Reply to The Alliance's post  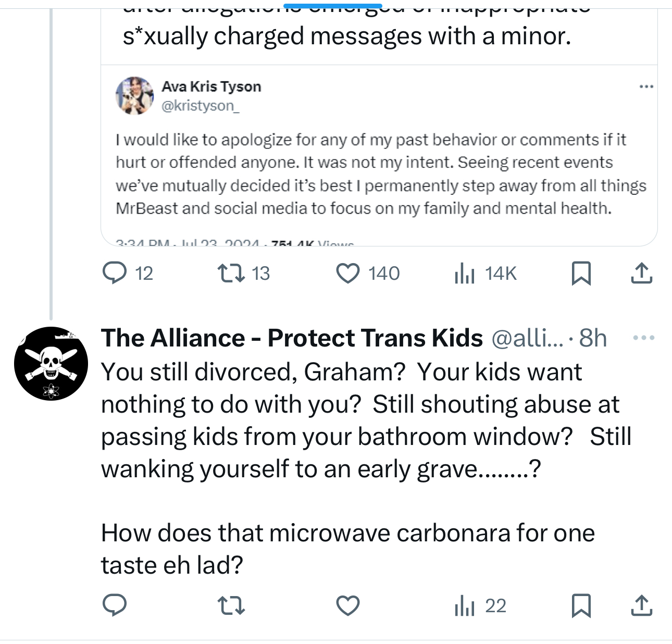coord(115,605)
